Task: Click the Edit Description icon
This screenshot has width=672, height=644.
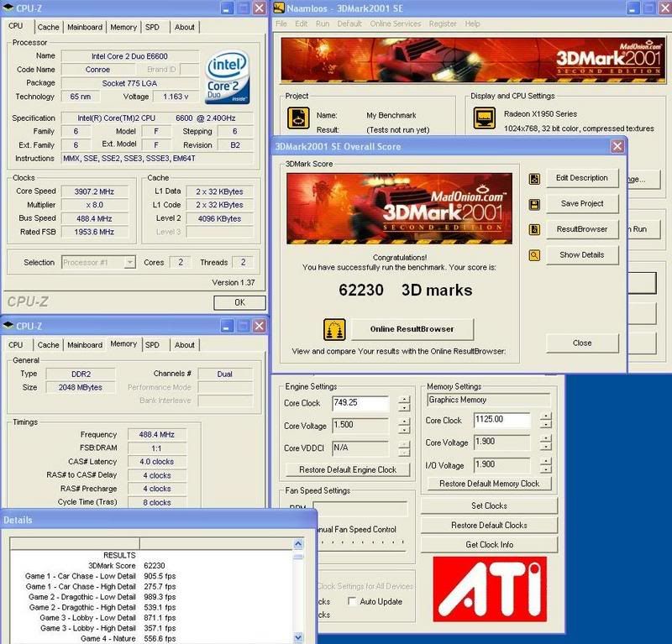Action: point(534,179)
